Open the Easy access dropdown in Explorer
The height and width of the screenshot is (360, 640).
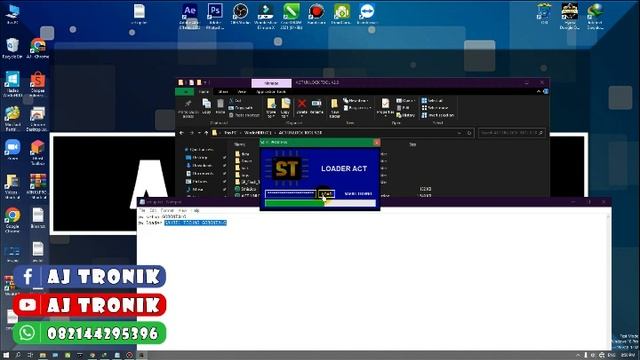coord(358,108)
